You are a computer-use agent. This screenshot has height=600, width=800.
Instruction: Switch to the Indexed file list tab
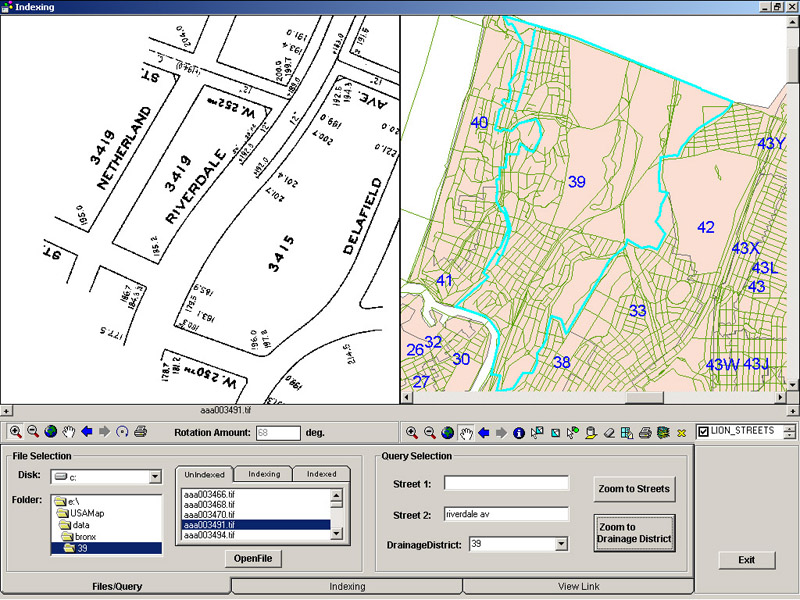click(321, 474)
